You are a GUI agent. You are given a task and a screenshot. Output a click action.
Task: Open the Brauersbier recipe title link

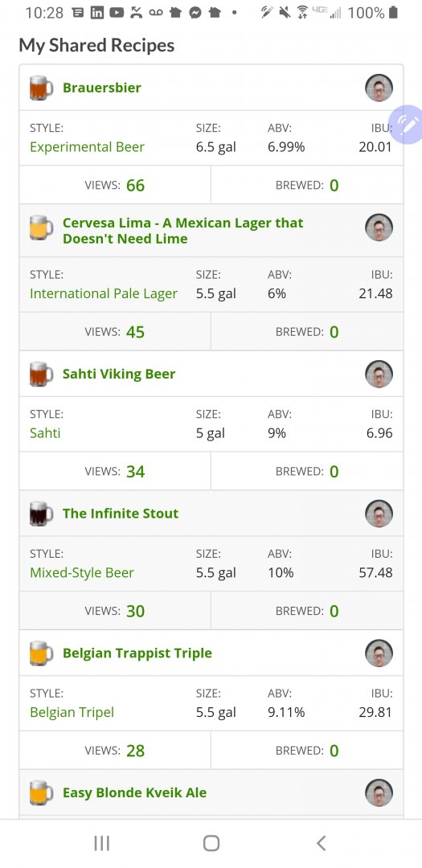tap(102, 88)
